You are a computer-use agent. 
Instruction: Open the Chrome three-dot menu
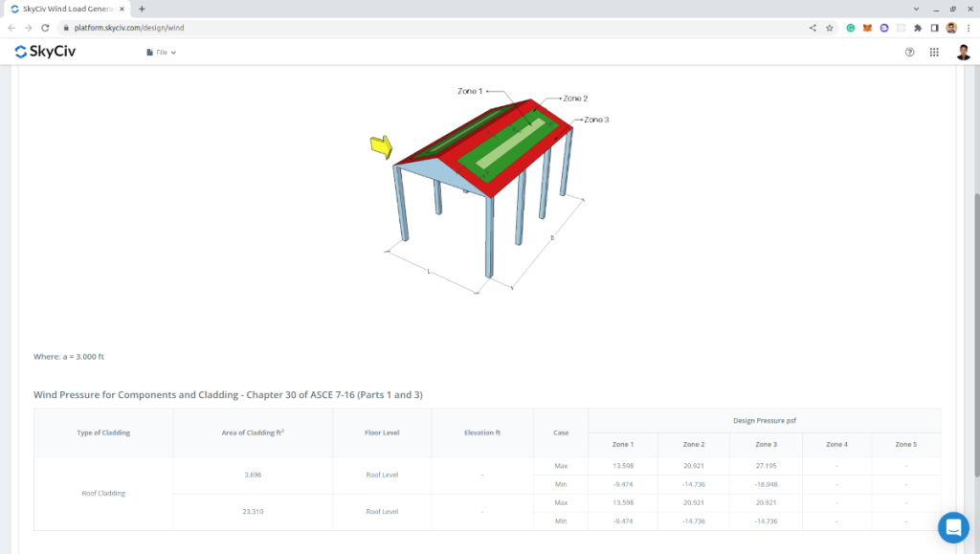(x=969, y=28)
